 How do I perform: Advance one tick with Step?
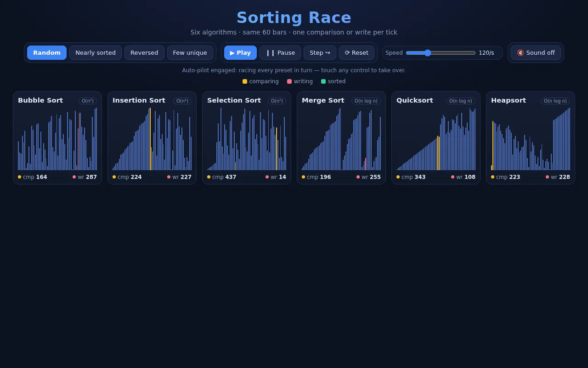(320, 52)
